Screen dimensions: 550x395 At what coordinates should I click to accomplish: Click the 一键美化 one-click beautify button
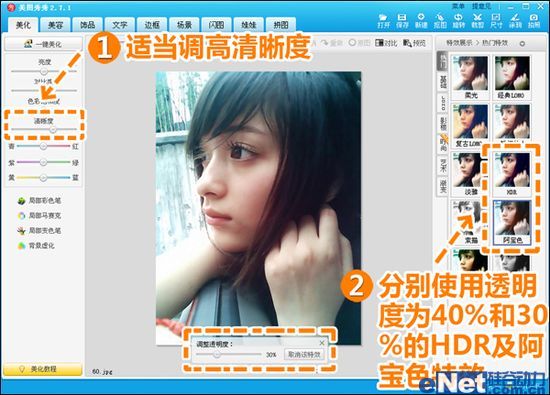[x=43, y=44]
